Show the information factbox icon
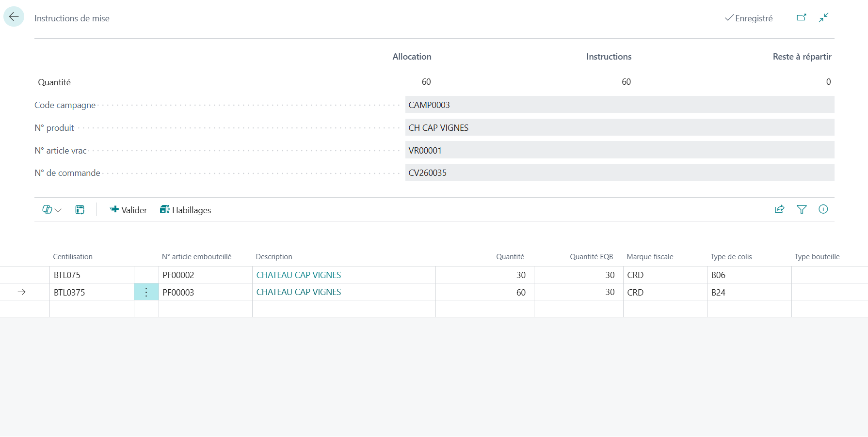This screenshot has width=868, height=437. (x=823, y=209)
